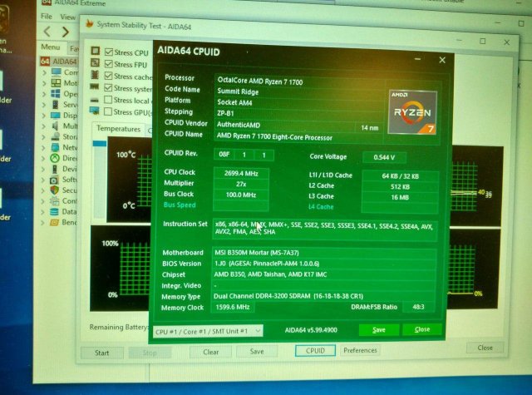
Task: Open the File menu
Action: coord(46,16)
